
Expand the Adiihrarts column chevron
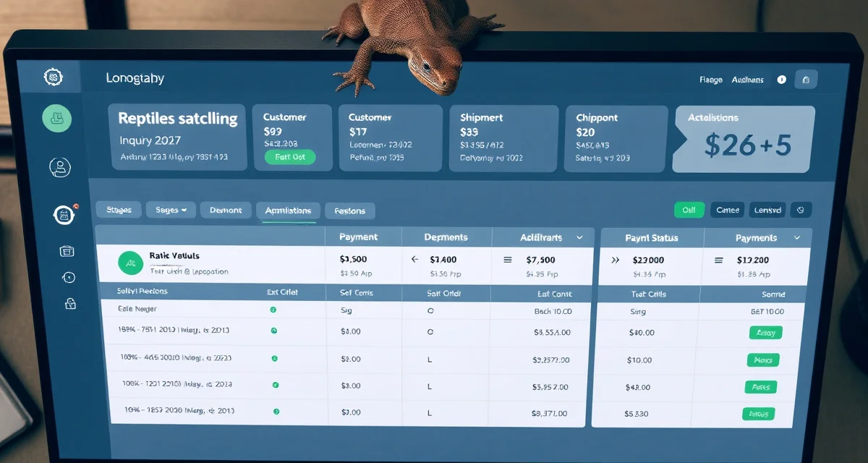(x=579, y=237)
